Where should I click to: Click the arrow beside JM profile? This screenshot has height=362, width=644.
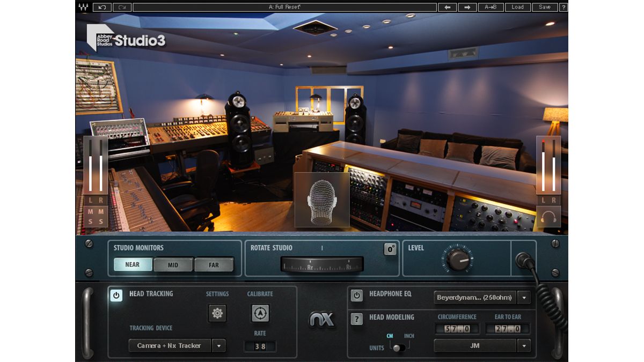[524, 346]
